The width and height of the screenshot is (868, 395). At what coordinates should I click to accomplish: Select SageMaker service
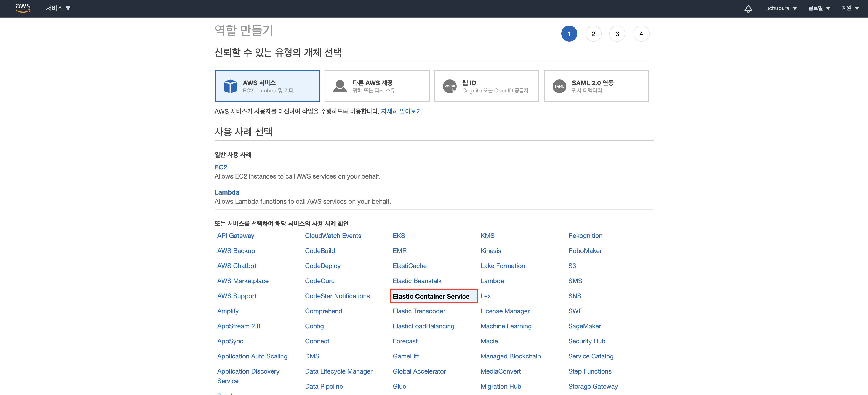(584, 326)
